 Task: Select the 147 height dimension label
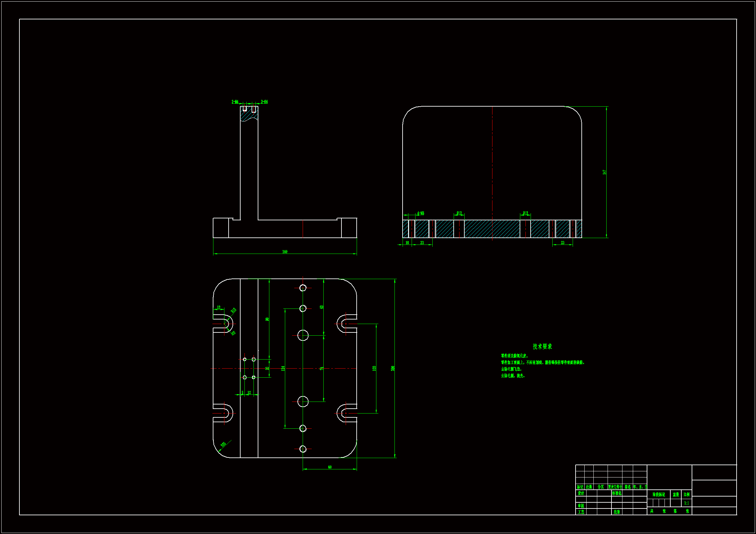pos(604,172)
